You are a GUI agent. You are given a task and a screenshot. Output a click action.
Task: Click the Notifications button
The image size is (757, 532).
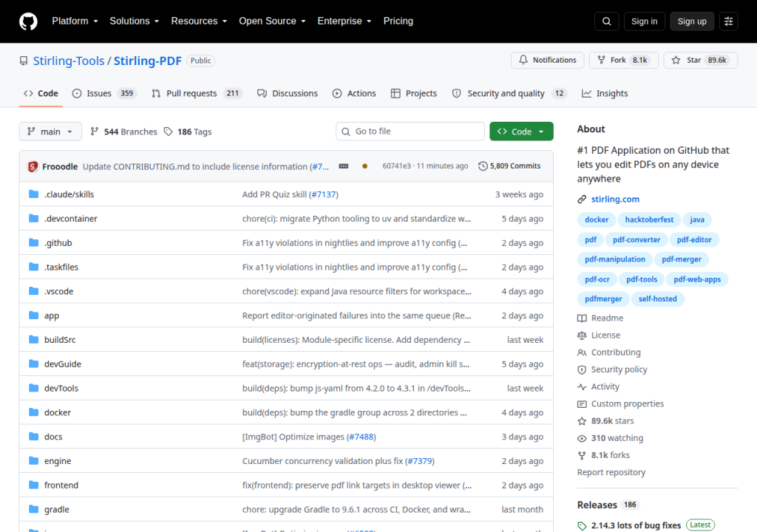click(548, 60)
